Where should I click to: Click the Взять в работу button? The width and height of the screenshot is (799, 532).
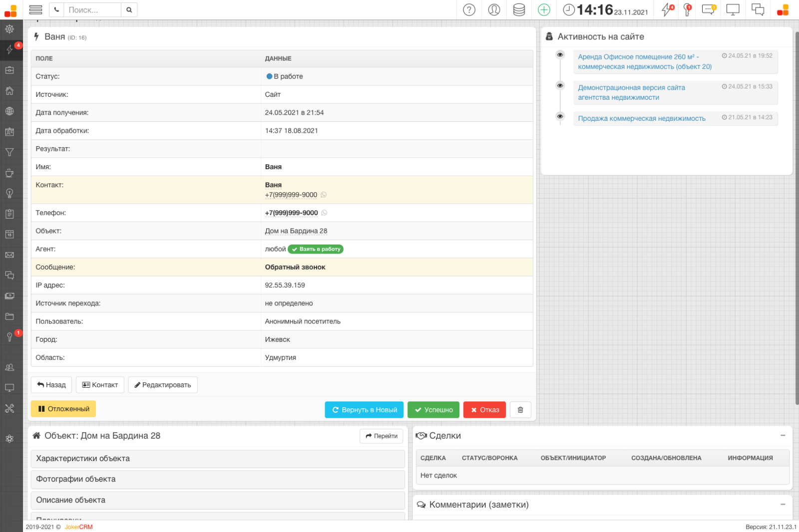click(315, 249)
